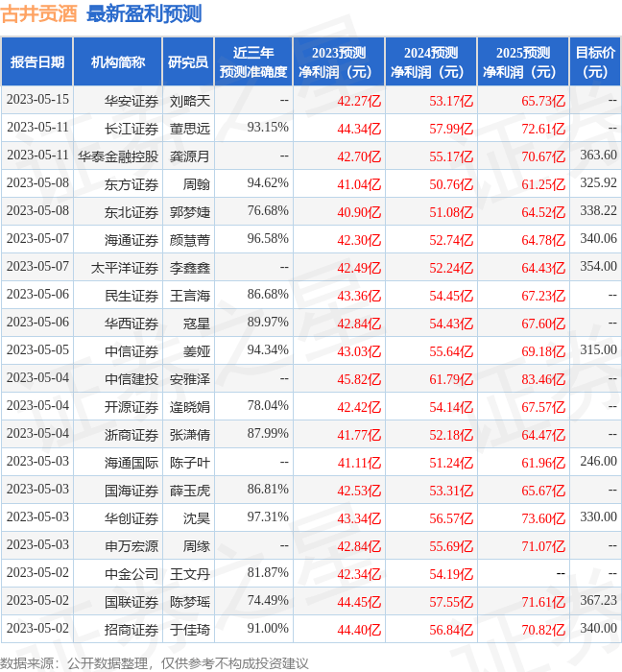
Task: Click the 机构简称 column header
Action: pos(118,61)
